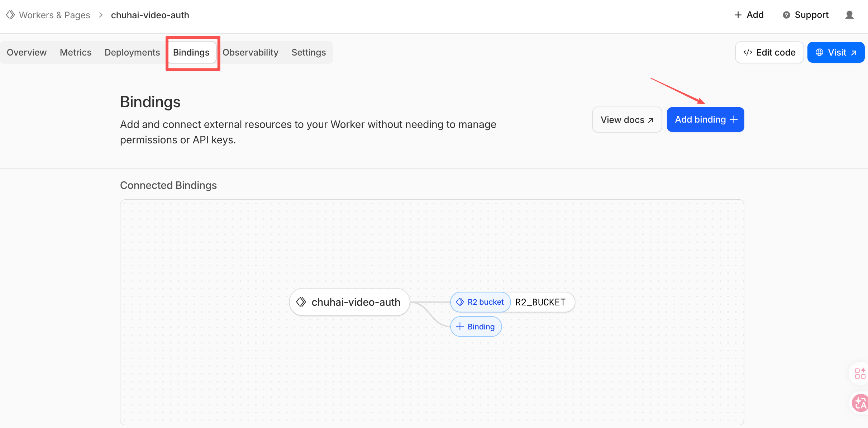Select the chuhai-video-auth worker node
868x428 pixels.
(x=349, y=302)
